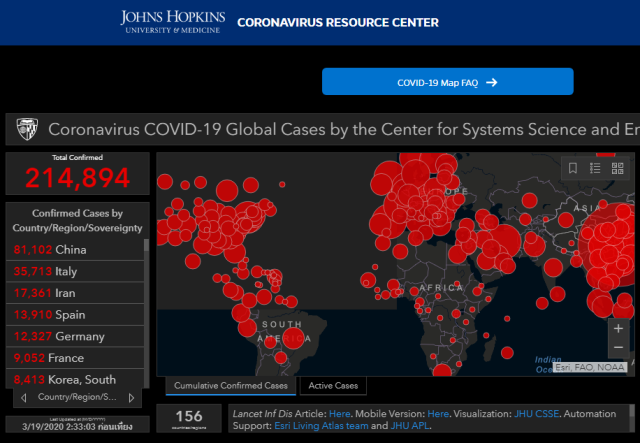The height and width of the screenshot is (443, 640).
Task: Select the 8,413 Korea, South row
Action: point(75,379)
